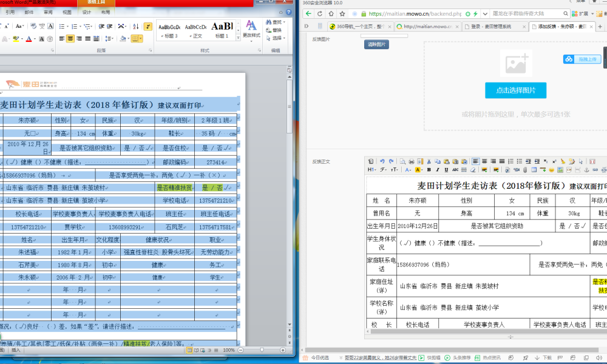Reload the page in 360 browser

(x=320, y=13)
